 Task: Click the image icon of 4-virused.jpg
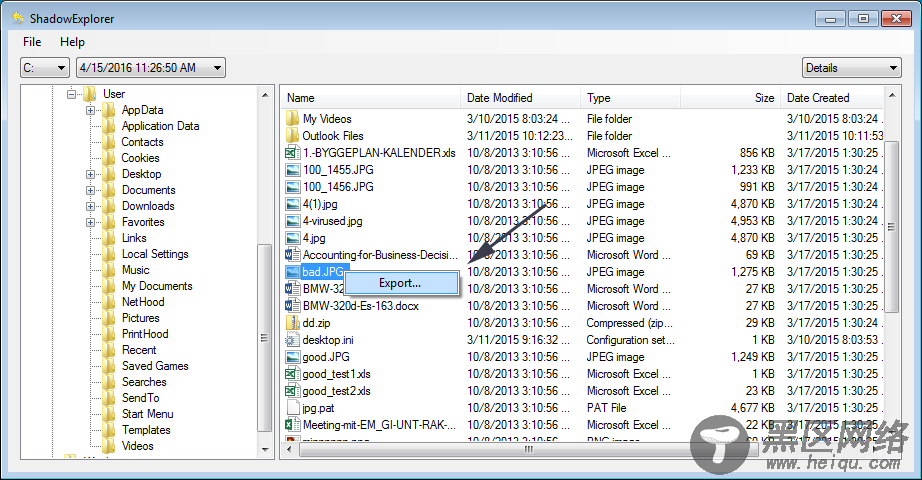(292, 221)
